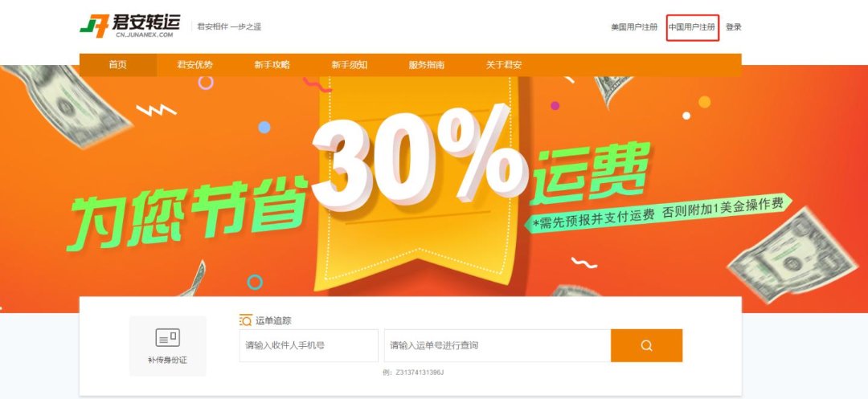
Task: Focus the 请输入收件人手机号 input field
Action: tap(309, 346)
